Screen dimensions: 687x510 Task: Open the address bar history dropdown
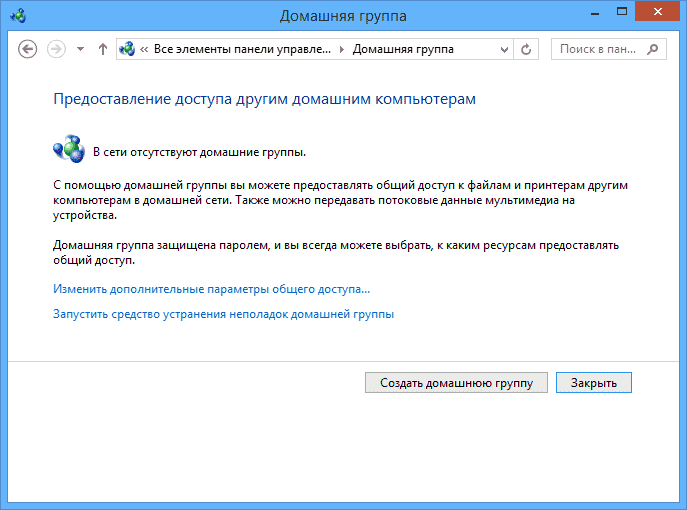point(504,50)
